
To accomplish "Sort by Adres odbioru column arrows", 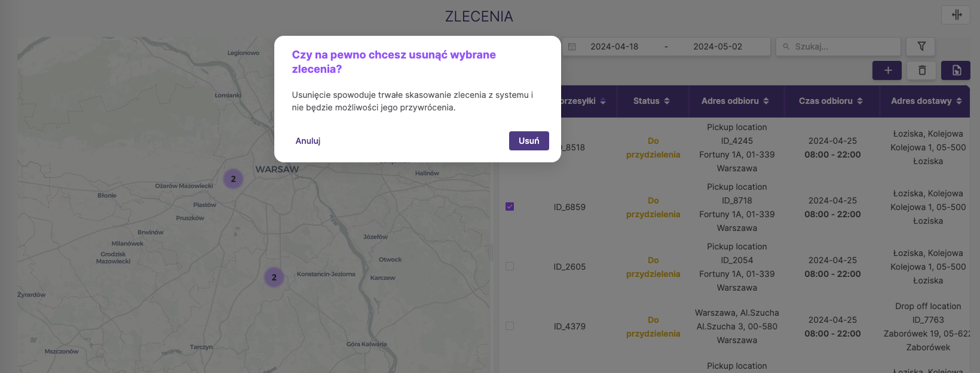I will (x=766, y=101).
